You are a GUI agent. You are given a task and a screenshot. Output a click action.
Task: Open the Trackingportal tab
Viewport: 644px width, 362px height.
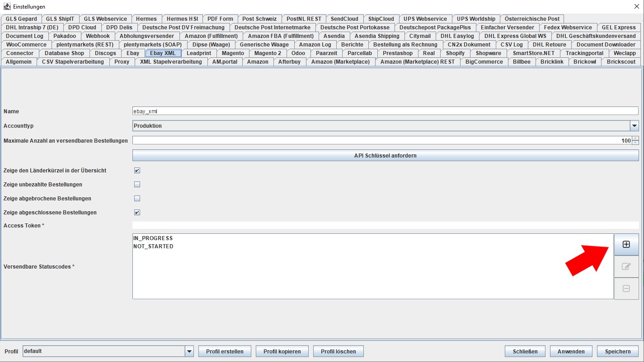tap(584, 53)
